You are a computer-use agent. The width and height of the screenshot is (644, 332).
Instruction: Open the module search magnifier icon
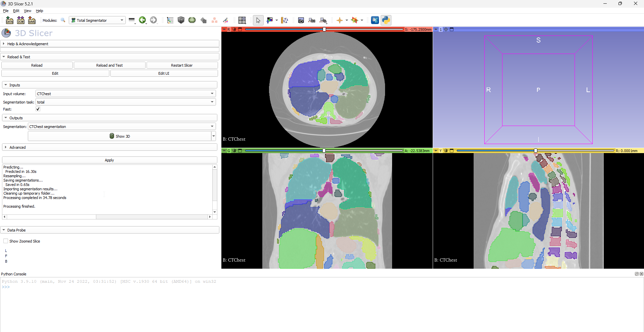[x=63, y=20]
